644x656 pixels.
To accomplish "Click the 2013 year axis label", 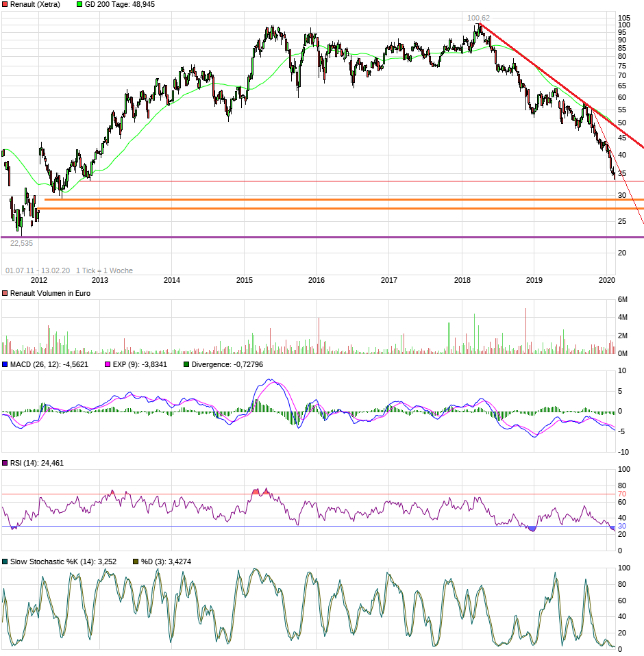I will pos(100,280).
